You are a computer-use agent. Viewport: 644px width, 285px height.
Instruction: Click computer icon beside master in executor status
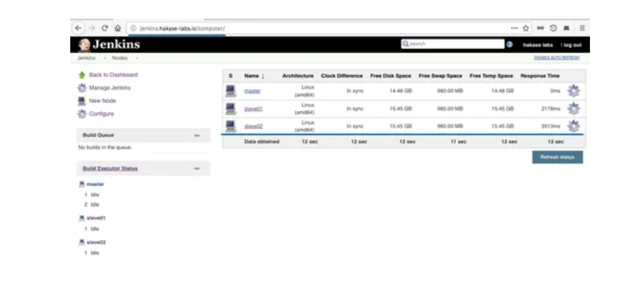click(x=82, y=184)
